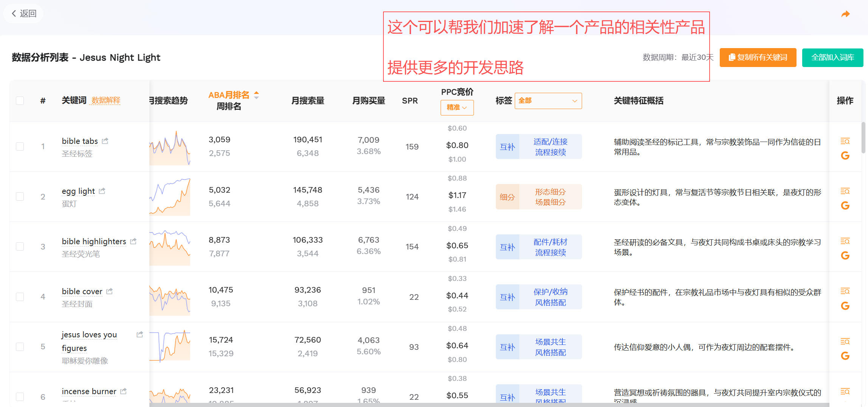Click the $1.17 PPC bid value
Image resolution: width=868 pixels, height=407 pixels.
(457, 195)
